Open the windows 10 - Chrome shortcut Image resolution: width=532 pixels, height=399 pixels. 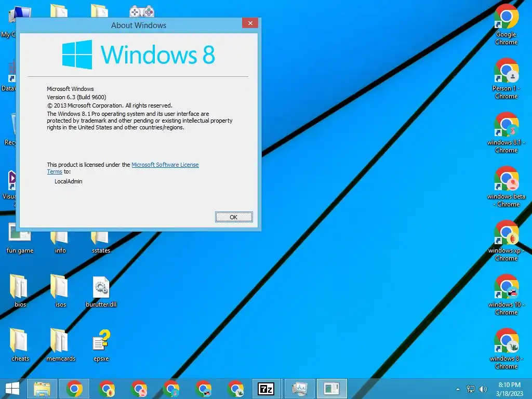click(x=506, y=295)
